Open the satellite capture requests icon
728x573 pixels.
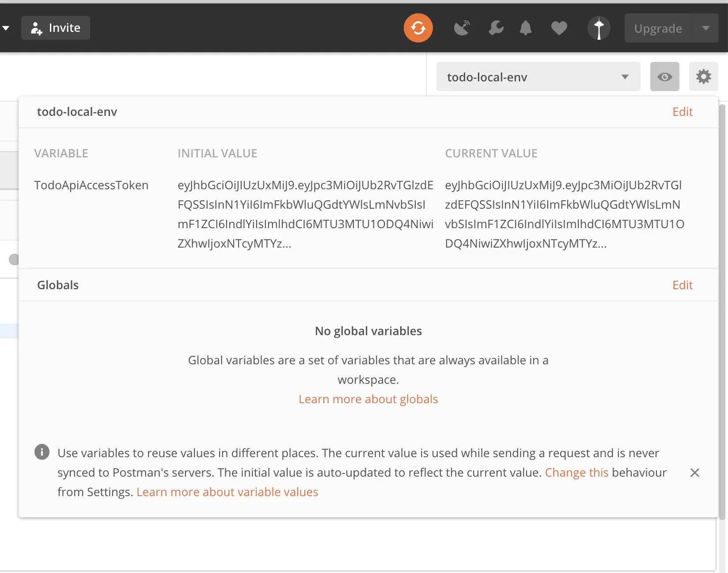(462, 28)
